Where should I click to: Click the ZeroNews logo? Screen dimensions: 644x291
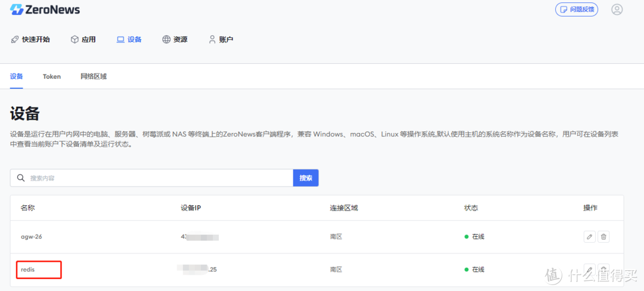pos(45,10)
